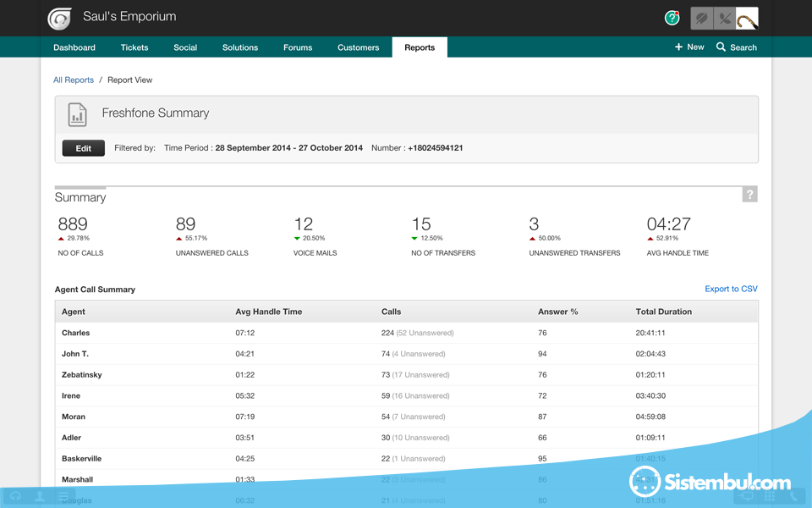Select the Customers tab

(359, 47)
